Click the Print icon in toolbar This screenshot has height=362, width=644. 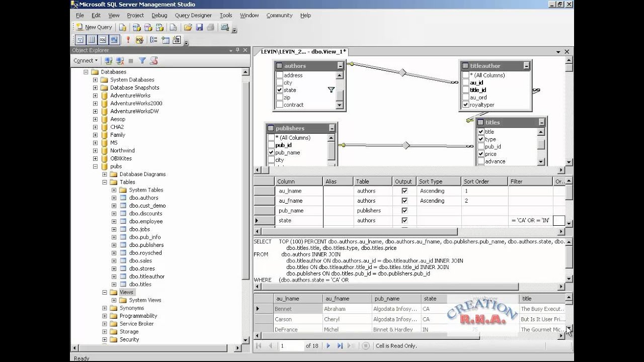pos(210,27)
